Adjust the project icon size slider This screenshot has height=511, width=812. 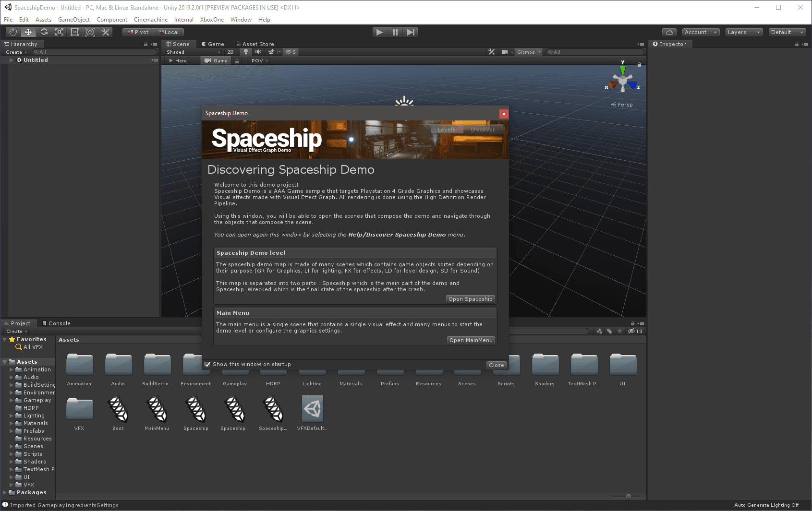click(629, 497)
